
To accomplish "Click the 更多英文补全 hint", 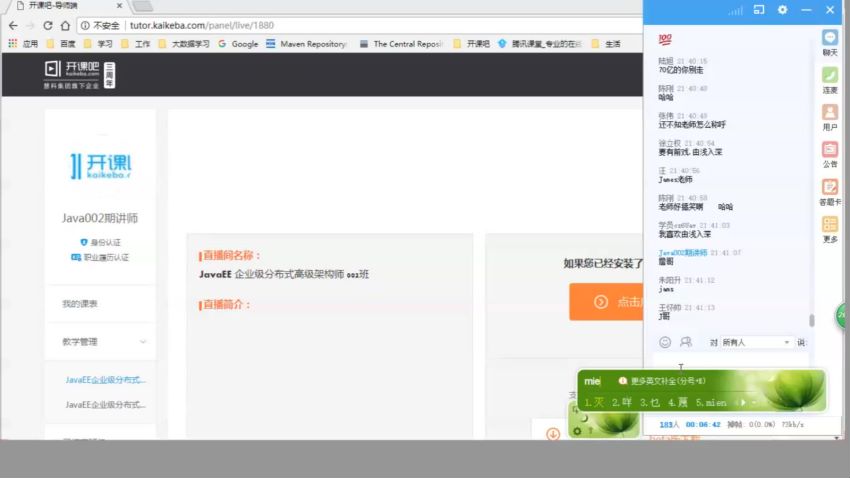I will click(662, 381).
